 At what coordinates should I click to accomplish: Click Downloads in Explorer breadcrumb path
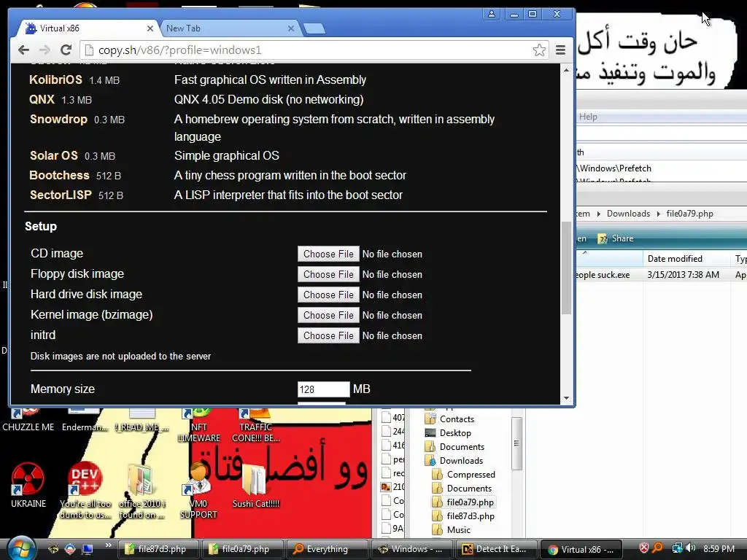628,214
